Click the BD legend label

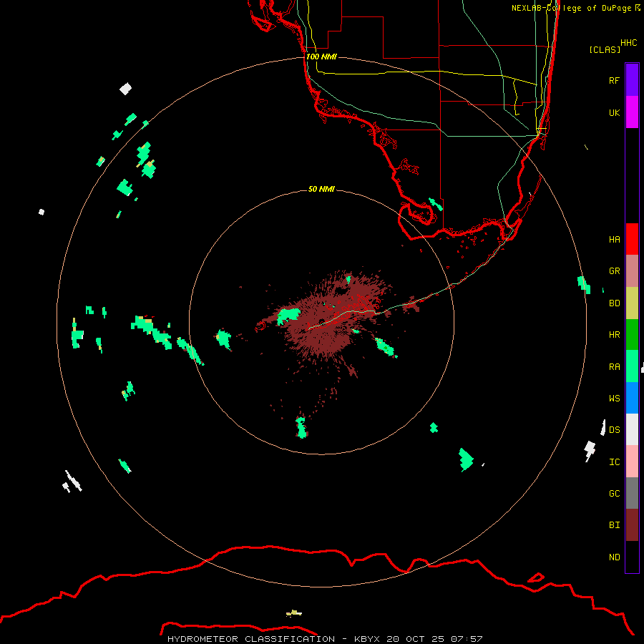pyautogui.click(x=614, y=303)
